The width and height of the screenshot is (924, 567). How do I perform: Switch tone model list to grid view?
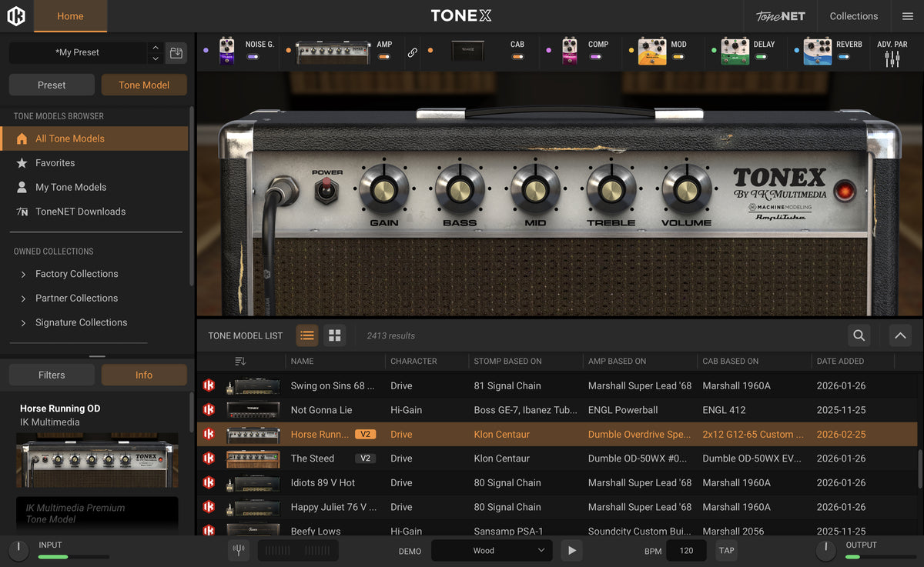pos(334,335)
